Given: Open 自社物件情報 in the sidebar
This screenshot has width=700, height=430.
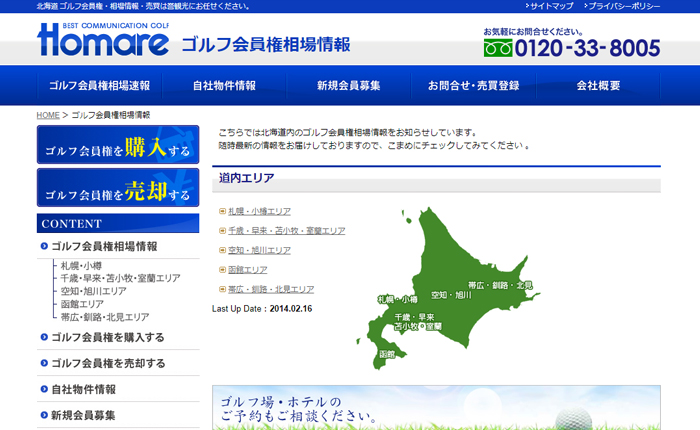Looking at the screenshot, I should [83, 389].
